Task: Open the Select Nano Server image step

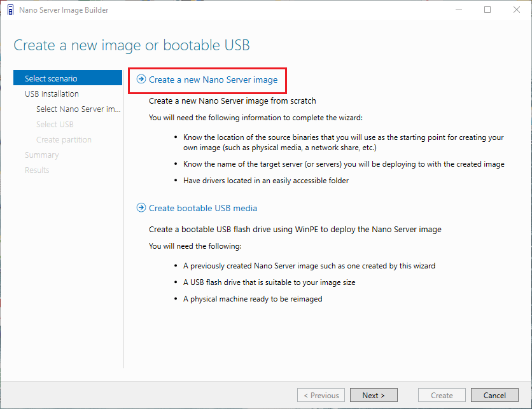Action: [x=78, y=109]
